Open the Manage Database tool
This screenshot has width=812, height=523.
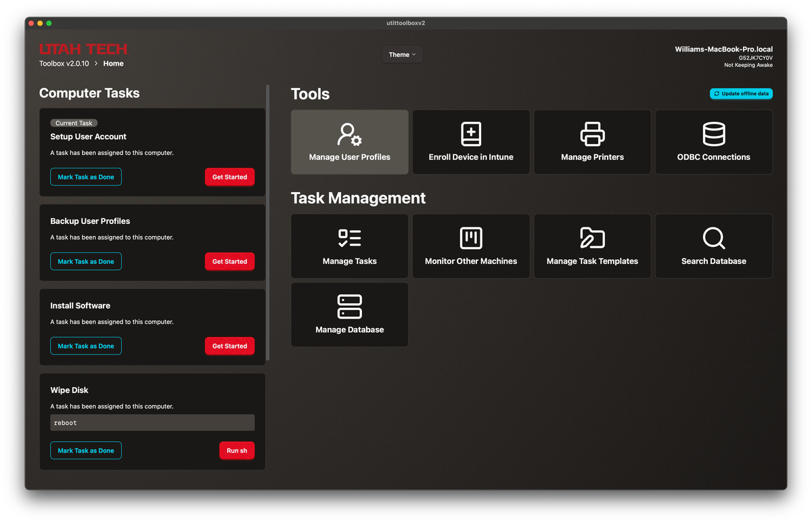(x=349, y=315)
